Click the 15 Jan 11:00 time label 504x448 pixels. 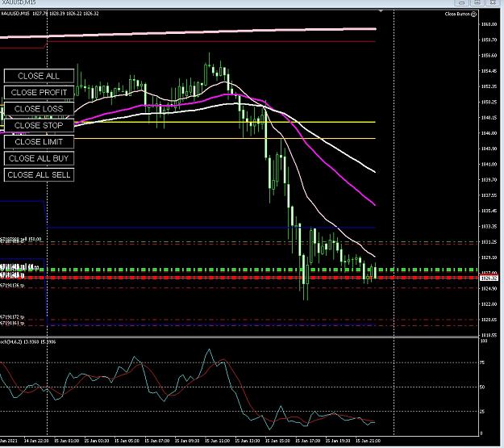(x=217, y=441)
